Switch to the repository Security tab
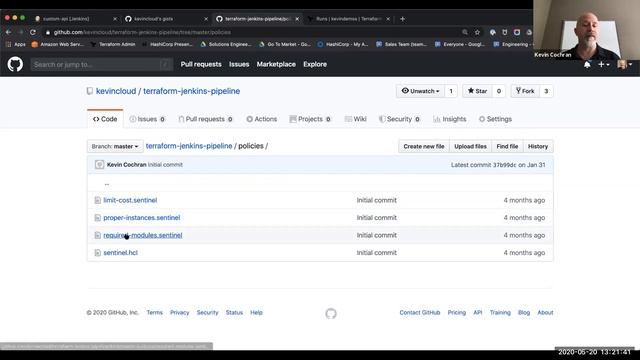640x360 pixels. coord(399,119)
